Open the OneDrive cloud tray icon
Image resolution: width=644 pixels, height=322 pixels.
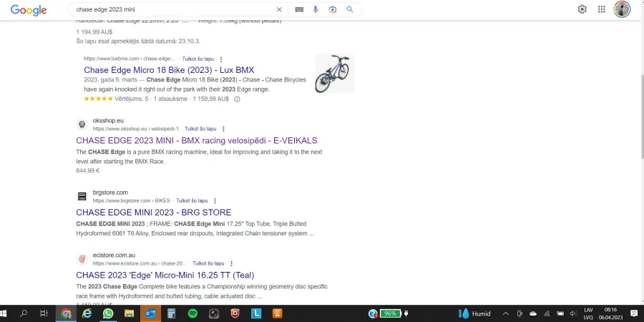[x=533, y=314]
